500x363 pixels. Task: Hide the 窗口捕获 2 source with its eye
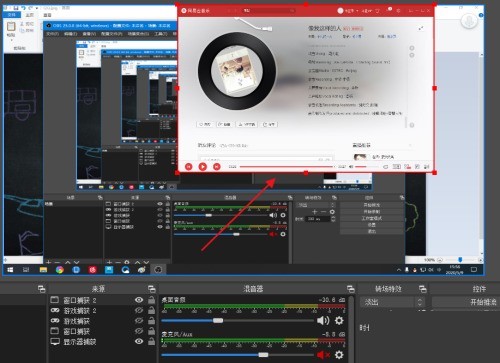coord(139,300)
